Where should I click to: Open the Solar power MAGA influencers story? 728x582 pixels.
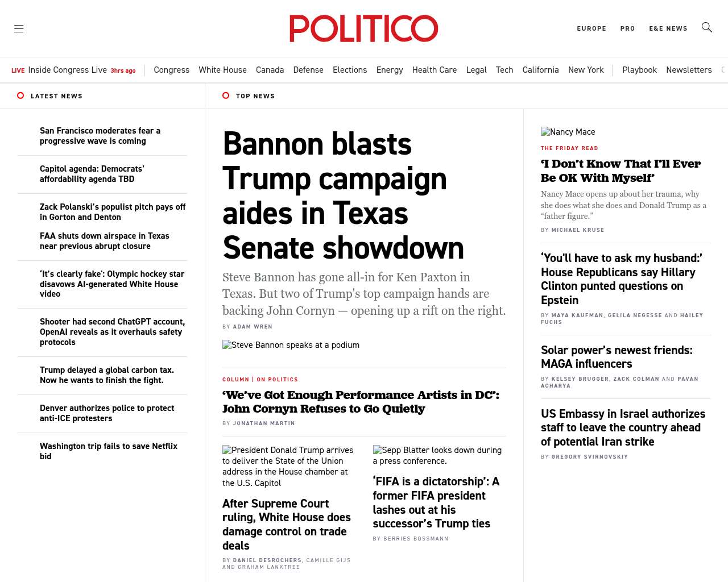click(617, 357)
